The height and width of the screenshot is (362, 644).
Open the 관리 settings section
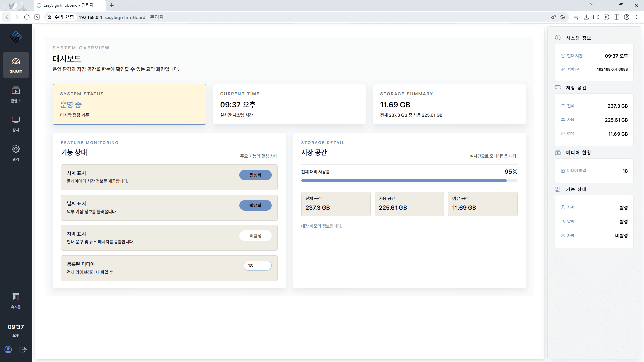[x=16, y=153]
